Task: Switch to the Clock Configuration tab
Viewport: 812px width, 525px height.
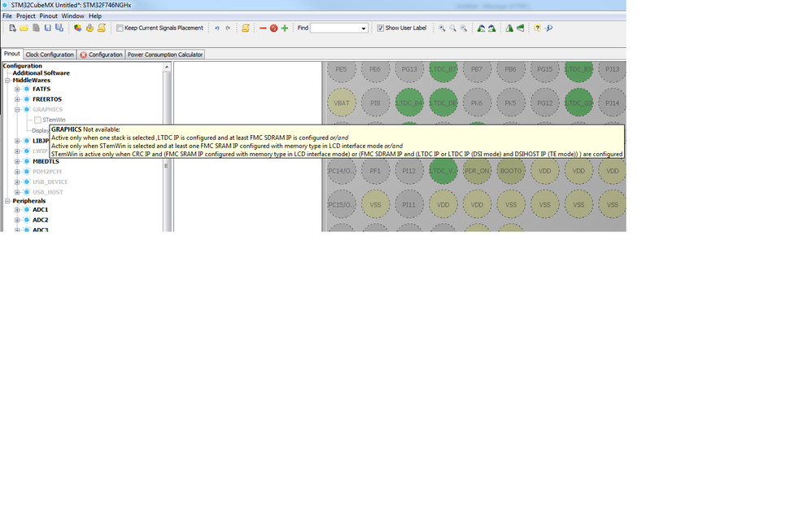Action: 50,55
